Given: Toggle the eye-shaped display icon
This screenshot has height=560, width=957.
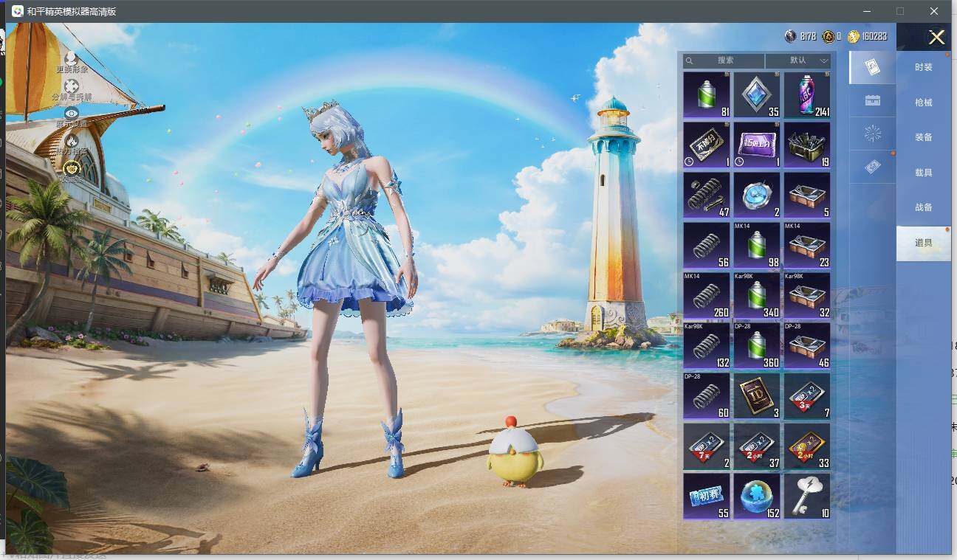Looking at the screenshot, I should tap(72, 113).
